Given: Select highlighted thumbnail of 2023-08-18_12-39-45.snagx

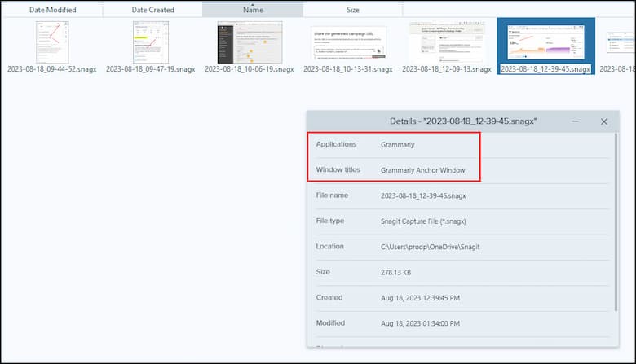Looking at the screenshot, I should (546, 42).
